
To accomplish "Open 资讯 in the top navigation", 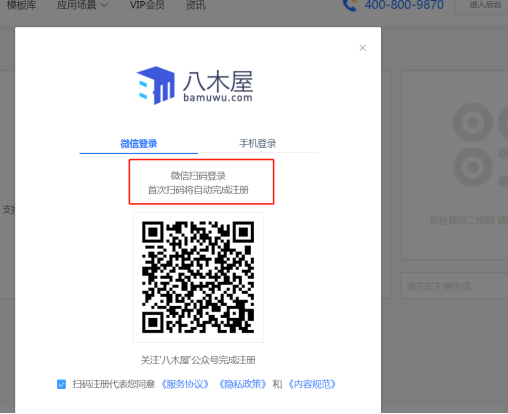I will click(x=196, y=5).
